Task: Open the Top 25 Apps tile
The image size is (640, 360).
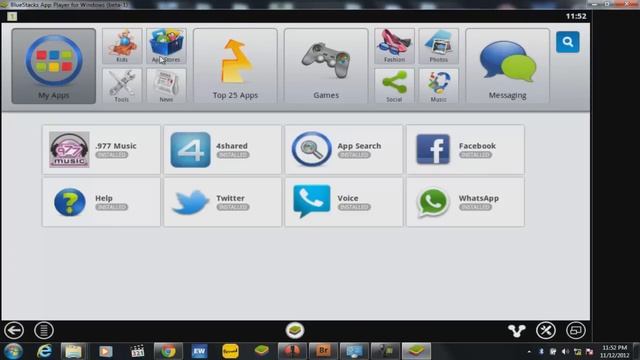Action: tap(235, 66)
